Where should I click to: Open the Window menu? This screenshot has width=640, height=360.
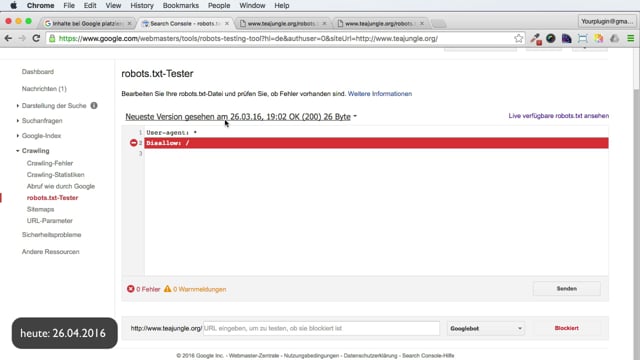point(252,5)
